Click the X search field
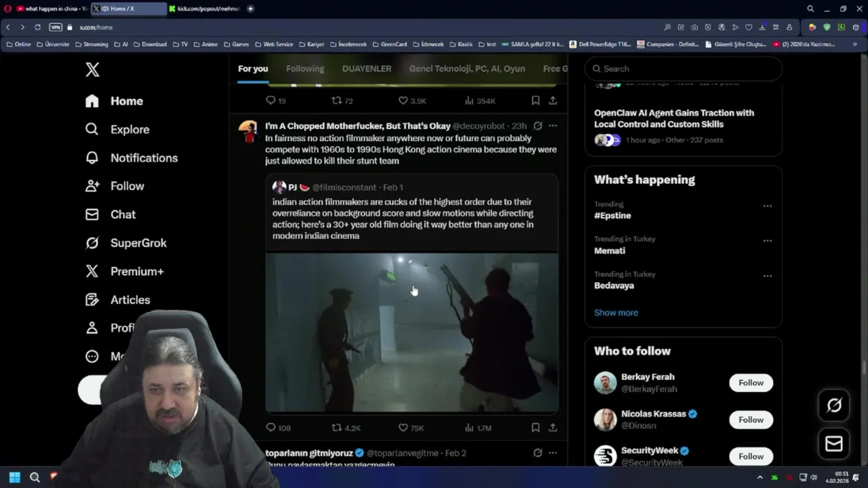The width and height of the screenshot is (868, 488). tap(684, 68)
